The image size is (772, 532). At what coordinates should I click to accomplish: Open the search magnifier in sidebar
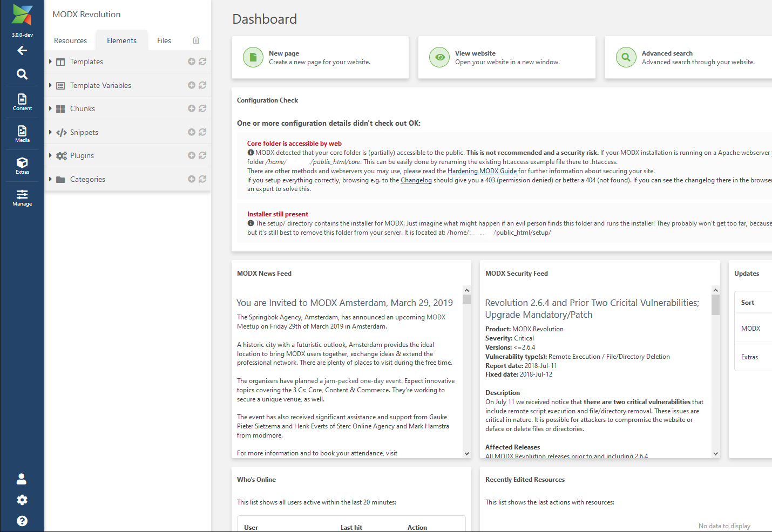coord(22,74)
